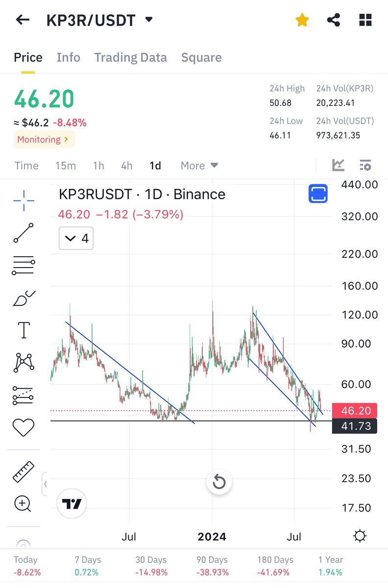Select the 4h interval
Screen dimensions: 388x588
tap(127, 166)
